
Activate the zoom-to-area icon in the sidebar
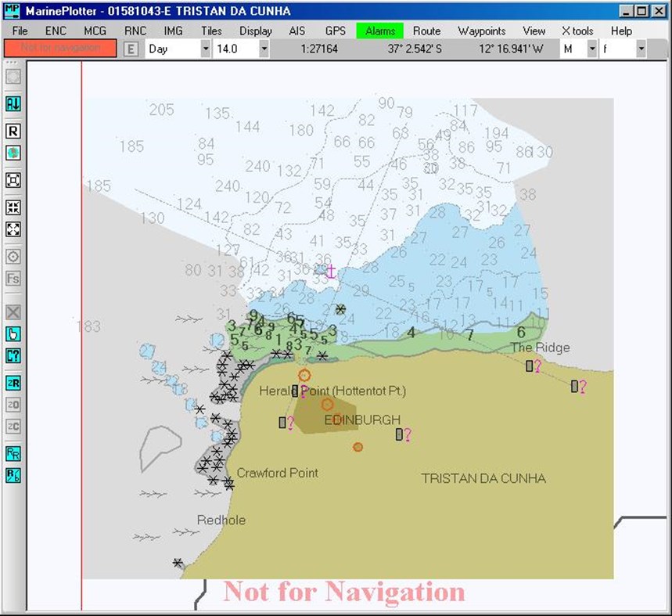[x=12, y=181]
